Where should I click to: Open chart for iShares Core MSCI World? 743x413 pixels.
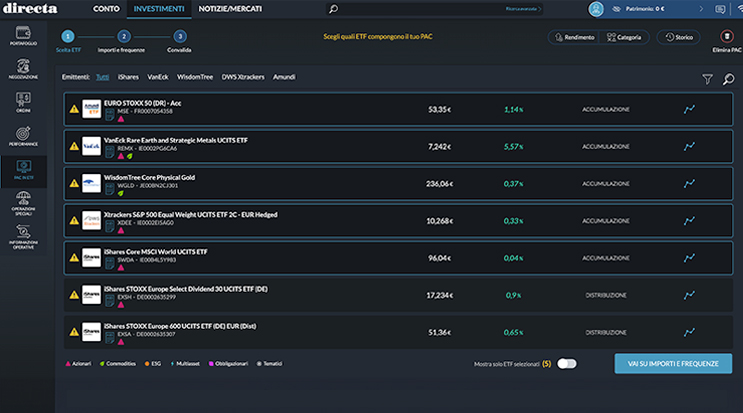[689, 258]
